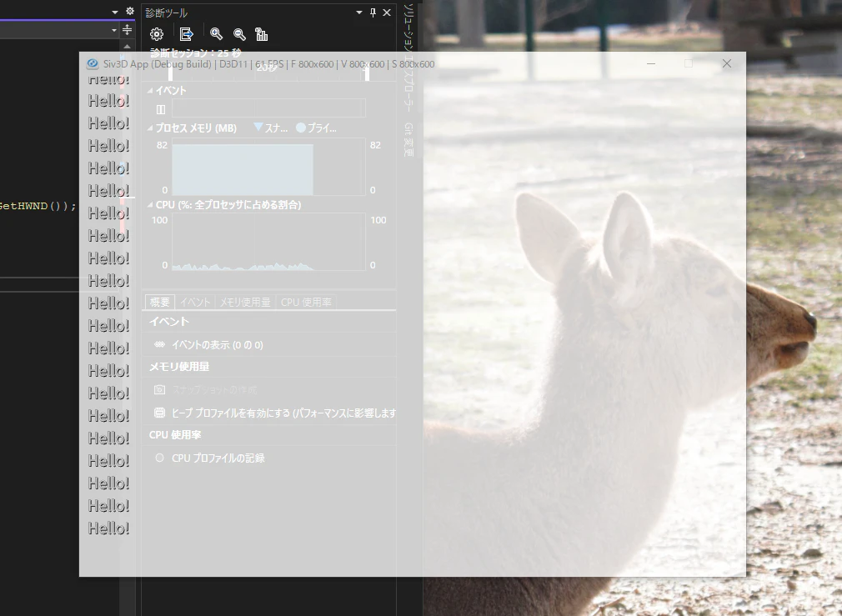Collapse the プロセス メモリ (MB) graph

[x=150, y=128]
